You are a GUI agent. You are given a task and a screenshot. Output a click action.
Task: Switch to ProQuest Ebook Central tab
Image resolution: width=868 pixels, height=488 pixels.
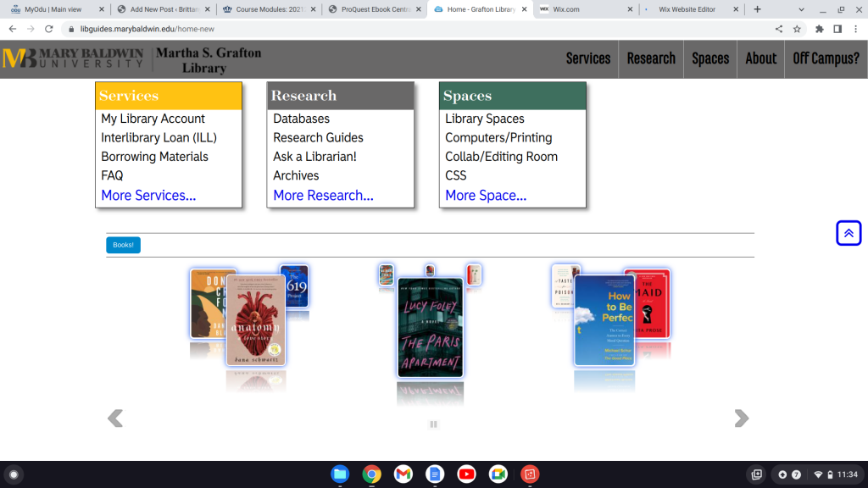(374, 9)
